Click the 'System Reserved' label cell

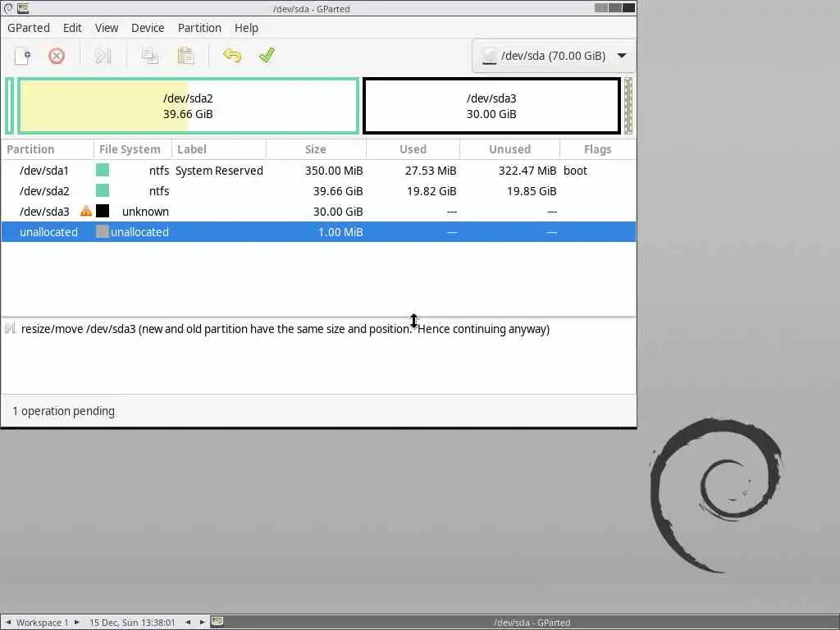point(219,171)
